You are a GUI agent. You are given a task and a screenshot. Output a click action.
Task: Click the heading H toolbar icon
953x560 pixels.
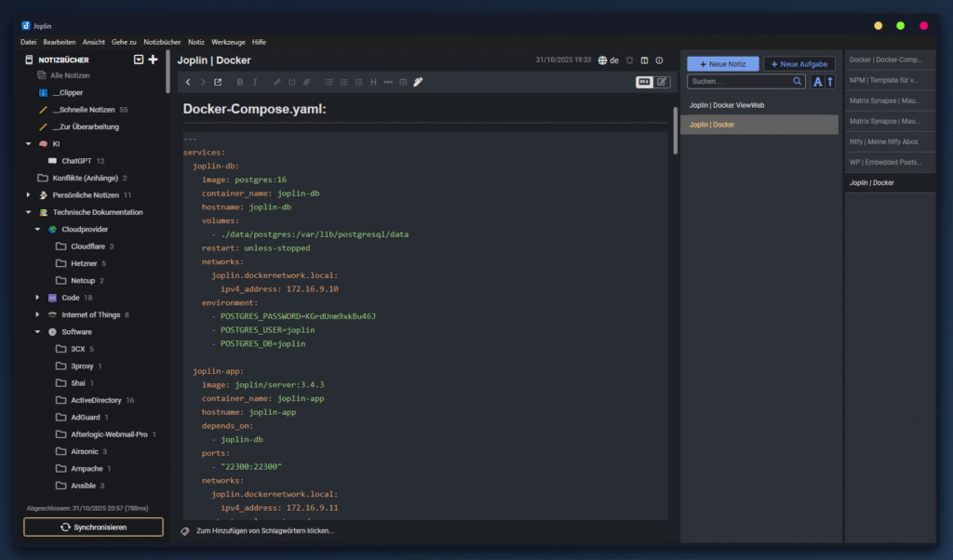tap(374, 82)
